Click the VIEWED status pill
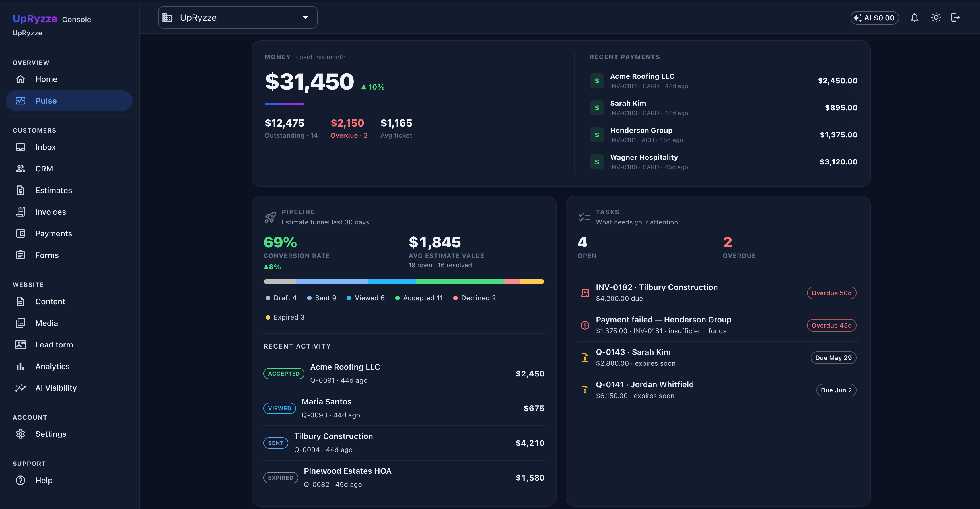 (280, 408)
